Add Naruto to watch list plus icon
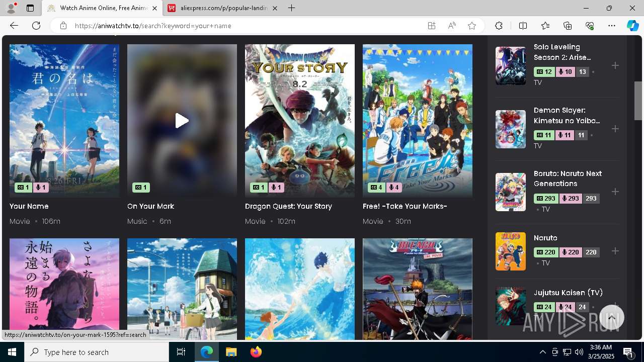 click(x=615, y=251)
